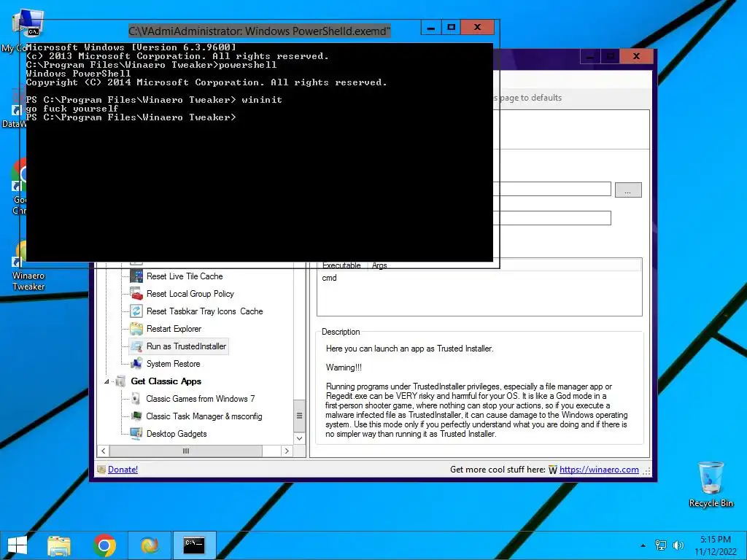Screen dimensions: 747x560
Task: Open File Explorer from the taskbar
Action: coord(58,545)
